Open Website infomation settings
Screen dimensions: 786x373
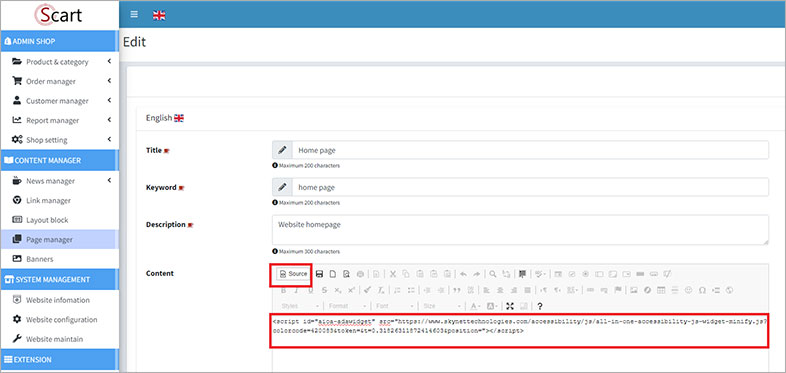click(x=60, y=300)
